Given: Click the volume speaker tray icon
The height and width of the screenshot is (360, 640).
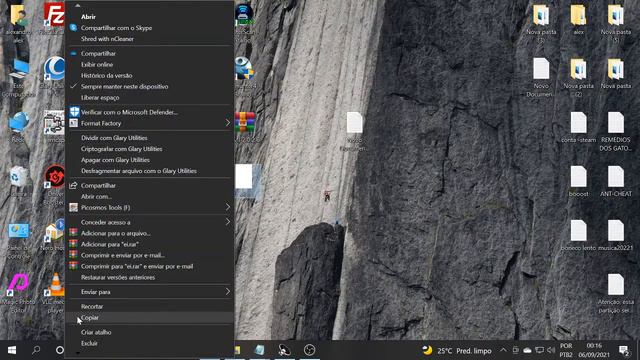Looking at the screenshot, I should 551,350.
